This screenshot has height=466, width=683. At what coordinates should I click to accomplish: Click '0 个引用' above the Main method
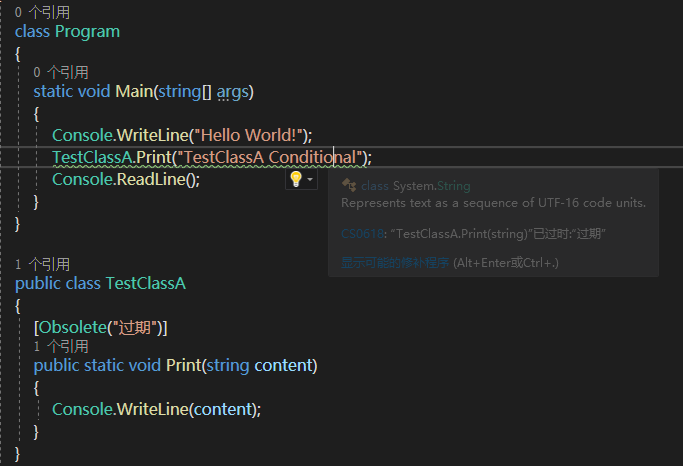pos(61,72)
